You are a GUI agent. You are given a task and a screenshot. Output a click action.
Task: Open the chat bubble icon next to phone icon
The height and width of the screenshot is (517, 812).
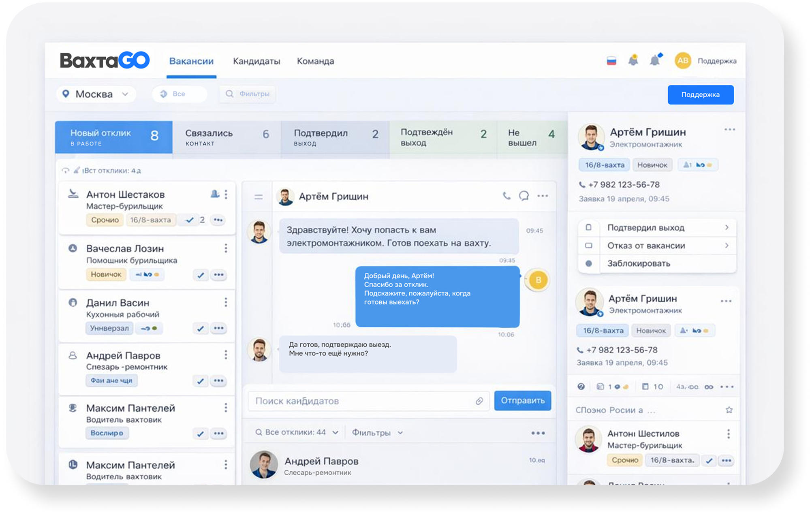coord(524,196)
